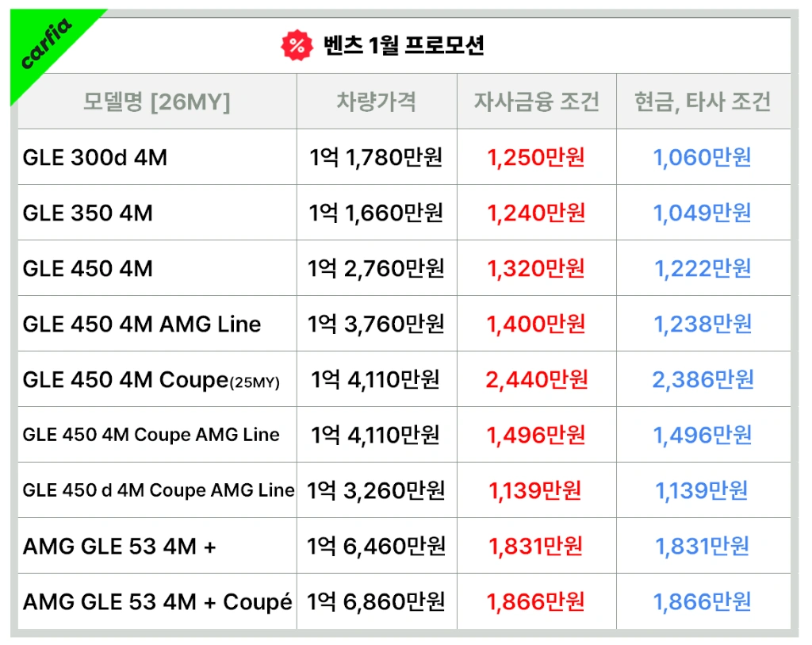Click the blue 1,496만원 cash discount
This screenshot has width=812, height=645.
703,436
